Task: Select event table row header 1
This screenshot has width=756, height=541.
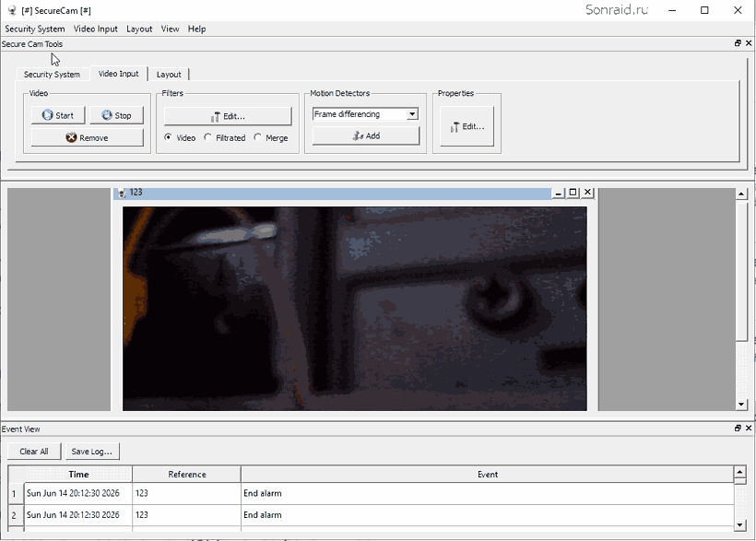Action: click(14, 493)
